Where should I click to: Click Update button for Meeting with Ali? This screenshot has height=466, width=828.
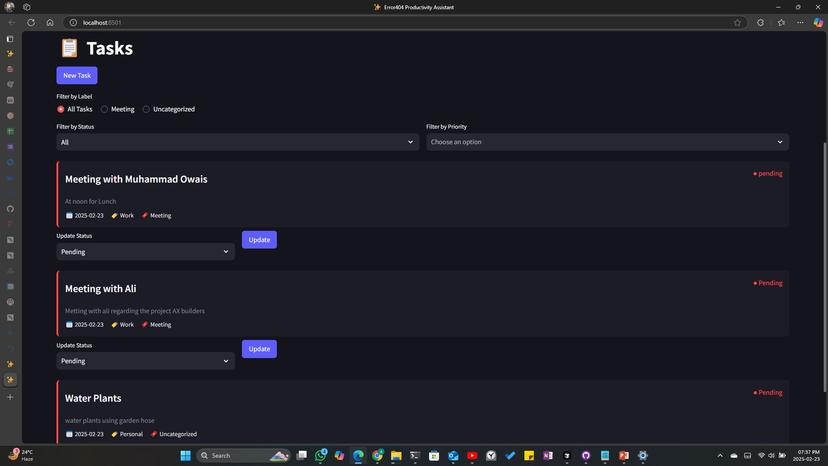[x=259, y=349]
